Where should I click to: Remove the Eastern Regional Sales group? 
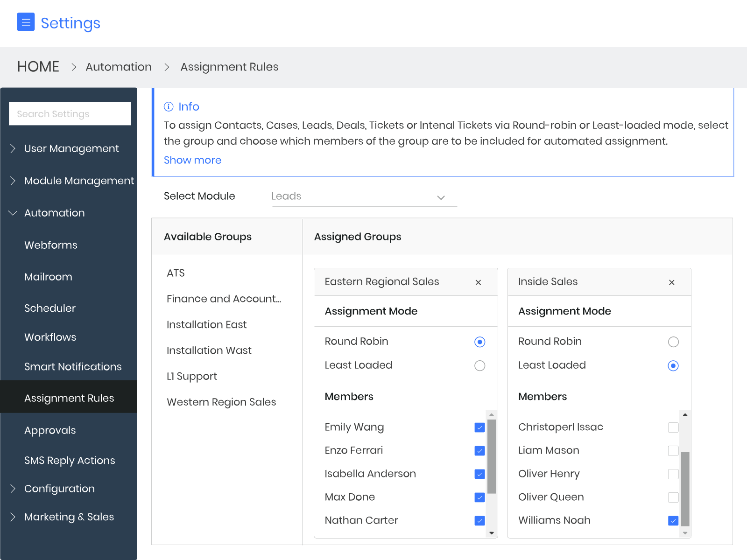click(478, 282)
